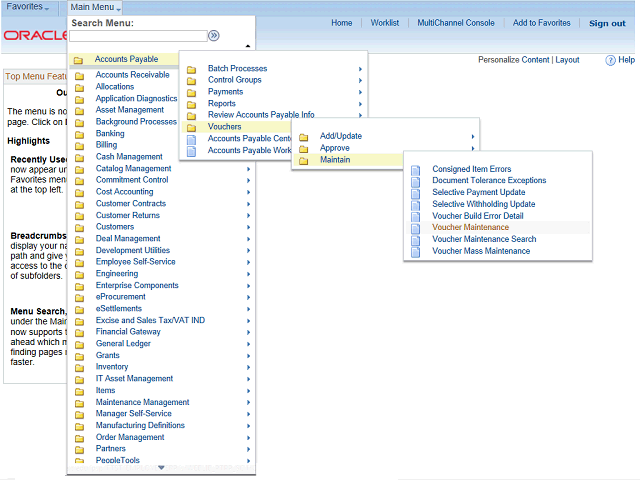Click the Oracle logo
The height and width of the screenshot is (480, 640).
(36, 36)
